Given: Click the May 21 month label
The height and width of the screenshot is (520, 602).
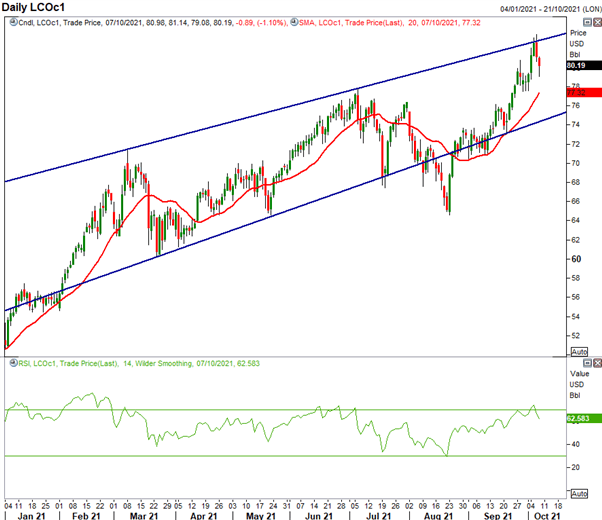Looking at the screenshot, I should (261, 516).
